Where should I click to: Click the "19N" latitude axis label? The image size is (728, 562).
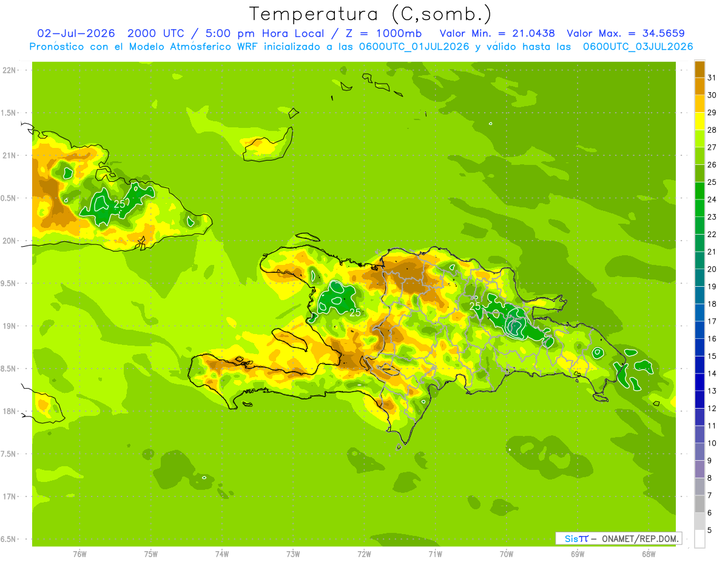[x=10, y=326]
